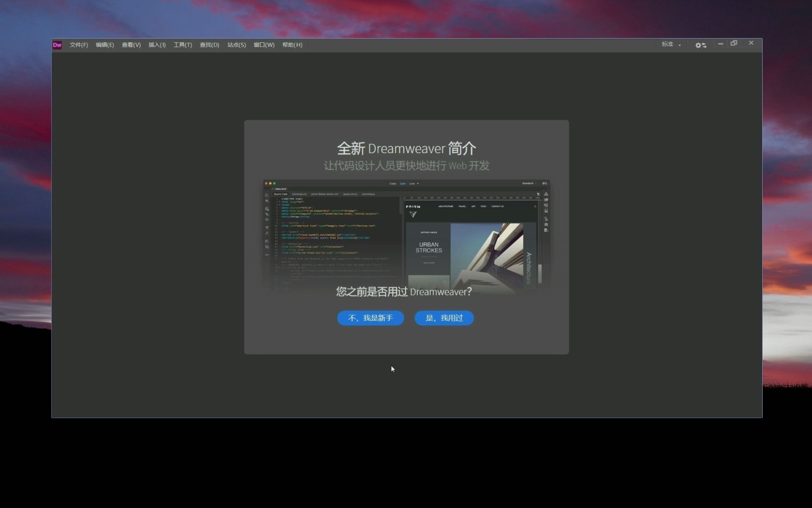Viewport: 812px width, 508px height.
Task: Open the 工具(T) menu
Action: (x=183, y=45)
